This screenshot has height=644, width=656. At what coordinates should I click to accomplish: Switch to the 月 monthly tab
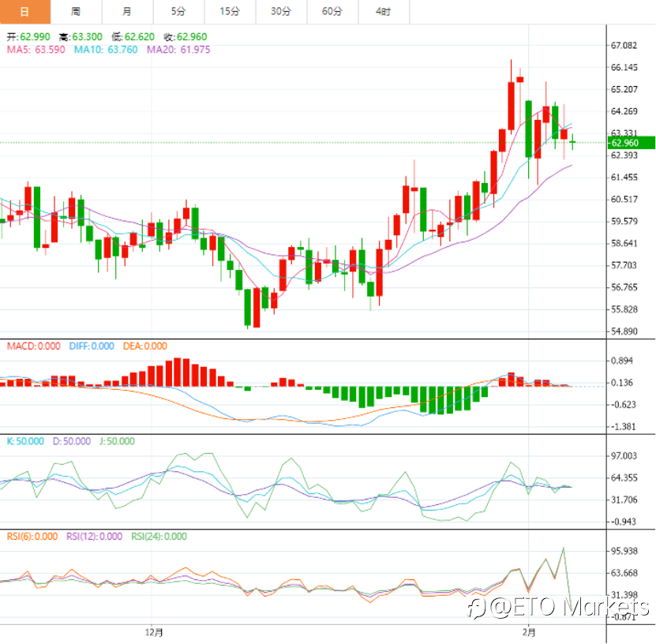127,12
